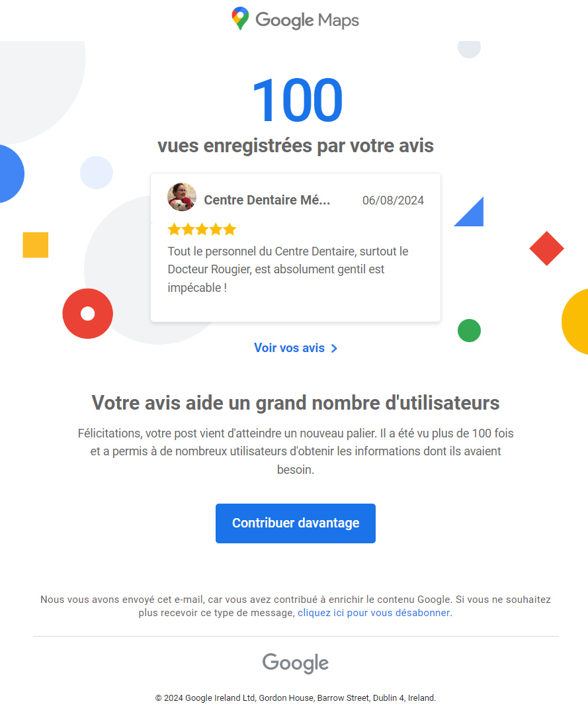Click the reviewer profile avatar photo

pos(182,197)
